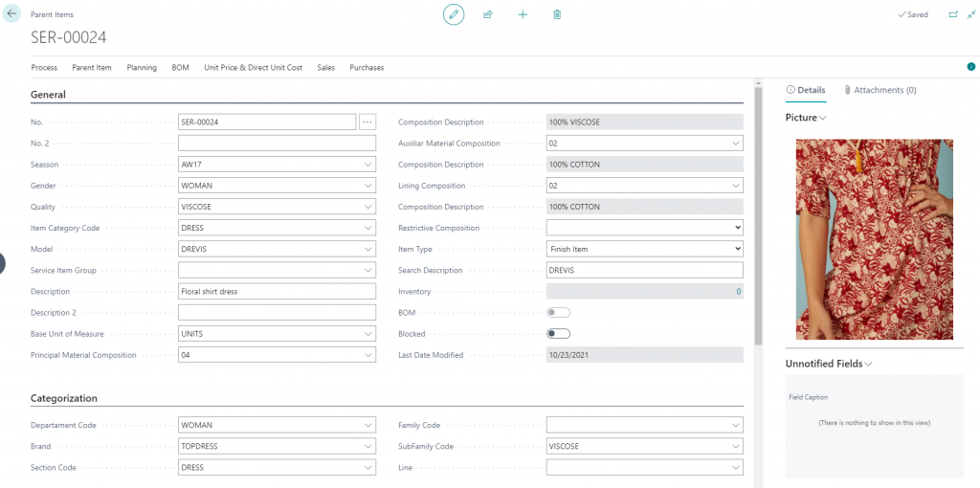Click the Search Description field
Screen dimensions: 980x488
pos(644,270)
